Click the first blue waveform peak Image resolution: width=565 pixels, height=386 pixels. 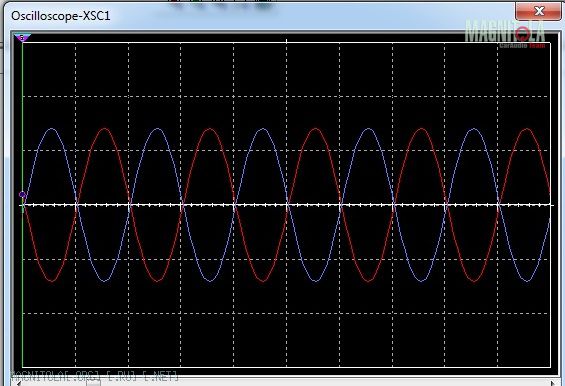(x=52, y=129)
